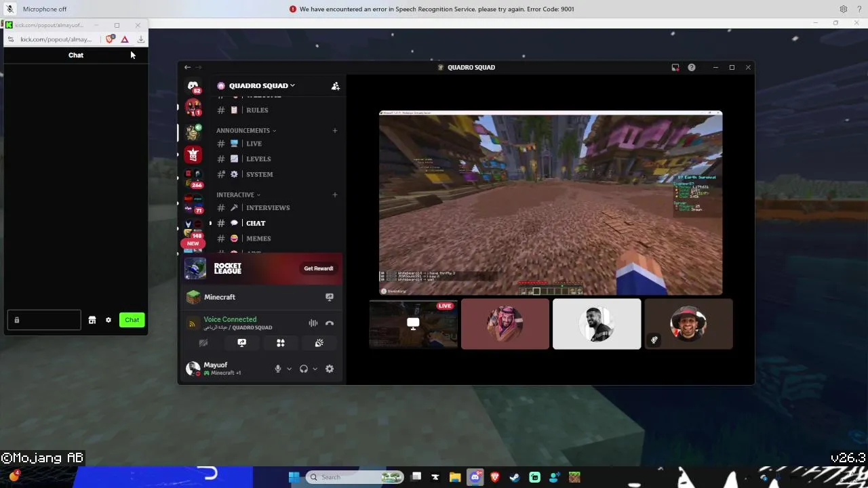The height and width of the screenshot is (488, 868).
Task: Click the Chat header in Kick popout
Action: [x=76, y=55]
